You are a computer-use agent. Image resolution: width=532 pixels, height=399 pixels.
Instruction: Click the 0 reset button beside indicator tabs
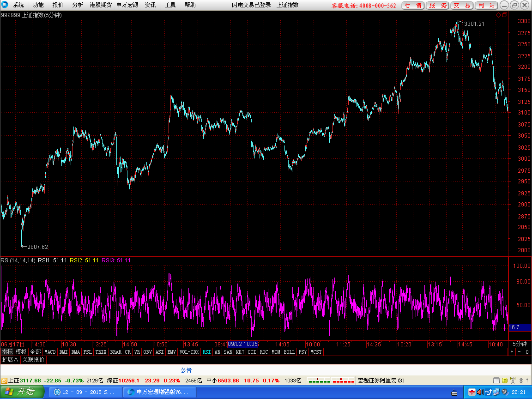527,352
